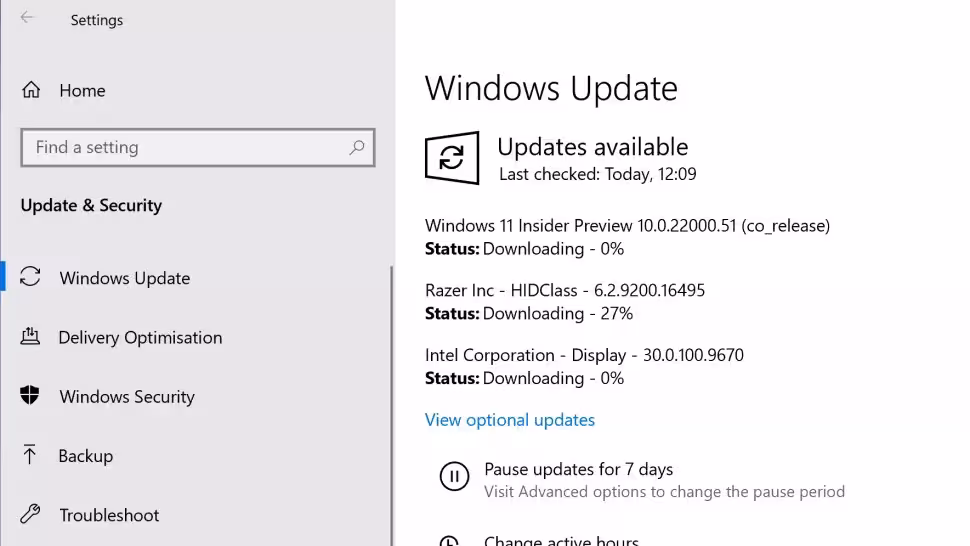Click the Update & Security heading
The height and width of the screenshot is (546, 970).
[x=91, y=205]
